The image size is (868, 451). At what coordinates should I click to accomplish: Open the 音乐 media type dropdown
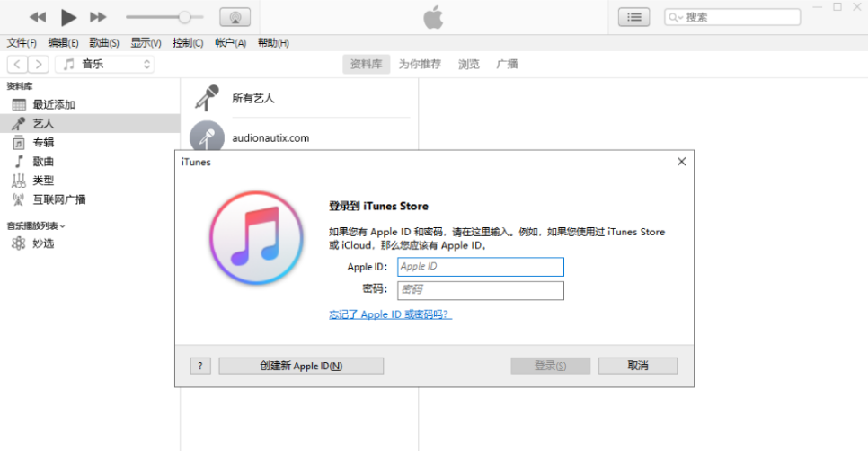point(104,64)
